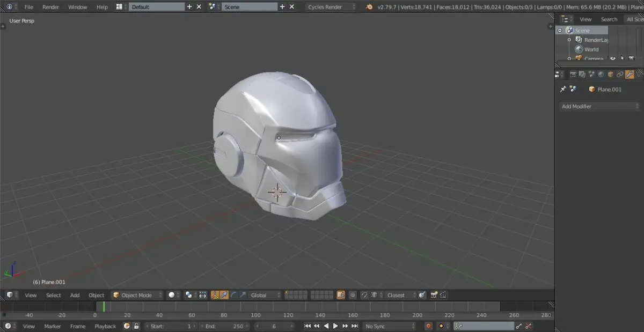Click the scene browse icon in header
This screenshot has height=332, width=644.
pos(214,7)
